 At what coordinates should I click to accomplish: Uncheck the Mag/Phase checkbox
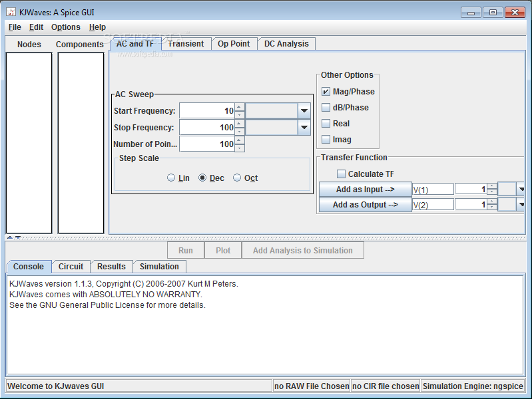(x=326, y=92)
